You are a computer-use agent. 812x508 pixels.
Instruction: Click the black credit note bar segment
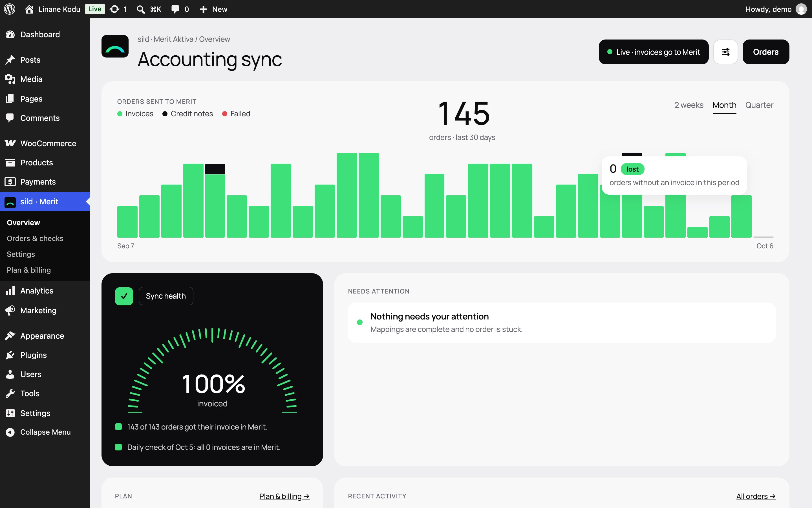[x=215, y=169]
